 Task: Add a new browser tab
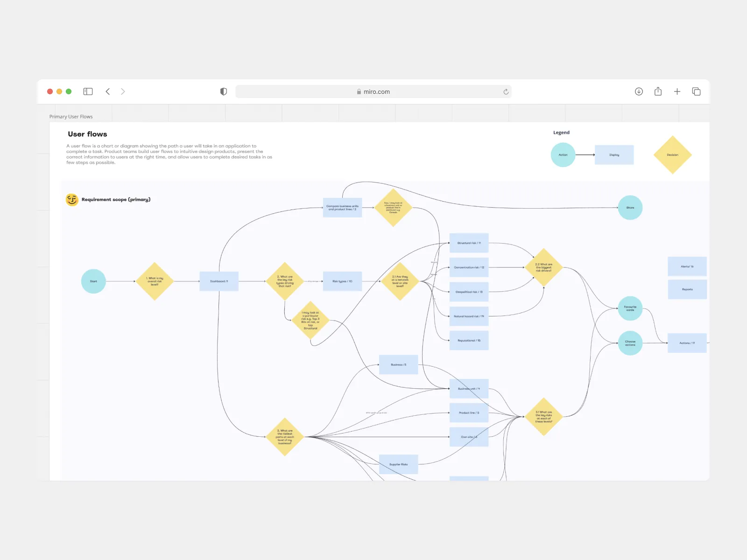click(677, 91)
